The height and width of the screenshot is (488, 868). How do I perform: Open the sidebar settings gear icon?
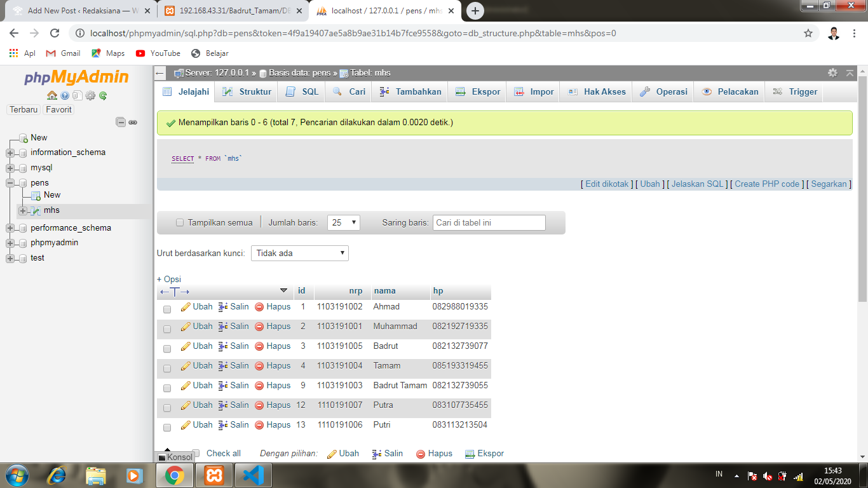[x=90, y=96]
